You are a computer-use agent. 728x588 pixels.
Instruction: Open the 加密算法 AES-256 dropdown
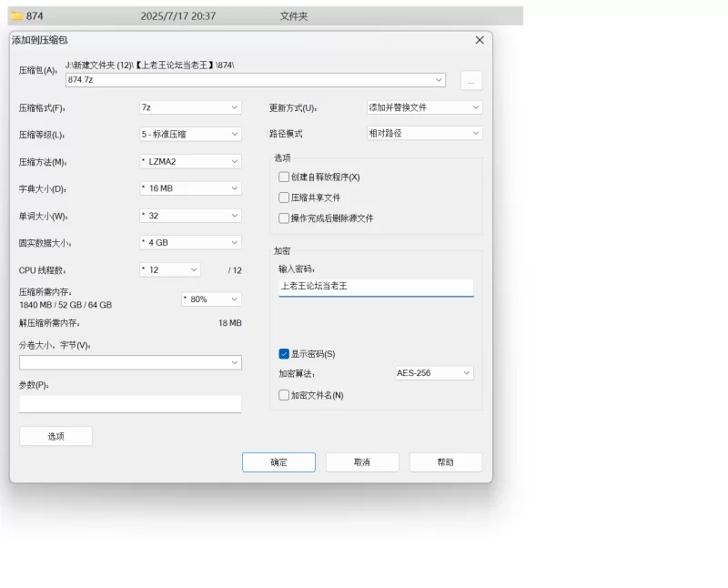pos(434,373)
